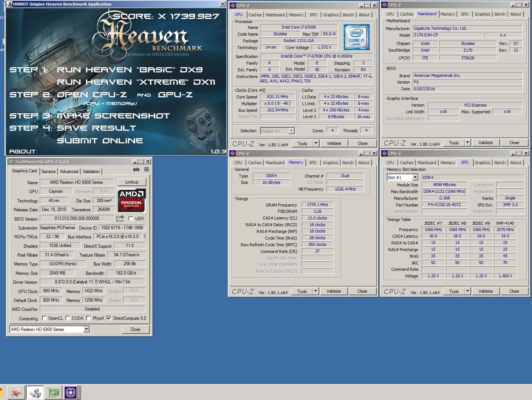Click the title icon of the CPU-Z Mainboard window

click(385, 5)
